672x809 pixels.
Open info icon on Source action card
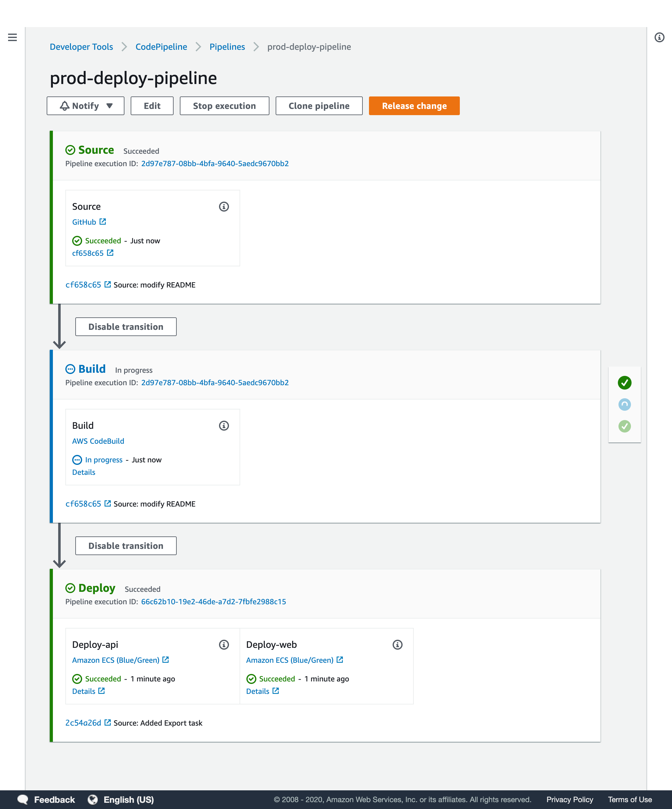coord(224,207)
